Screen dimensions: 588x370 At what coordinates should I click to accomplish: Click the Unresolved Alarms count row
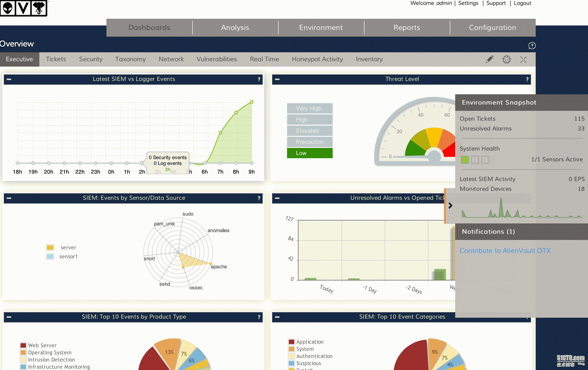coord(522,129)
